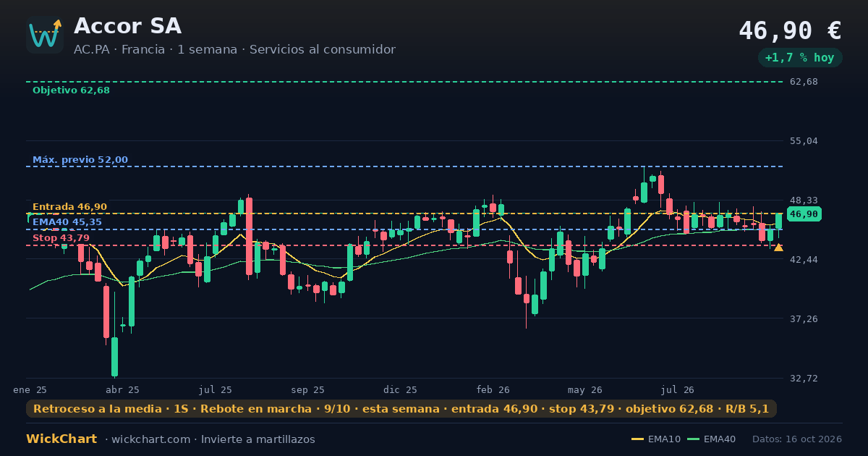This screenshot has width=868, height=456.
Task: Click the WickChart logo icon beside Accor SA
Action: click(x=45, y=35)
